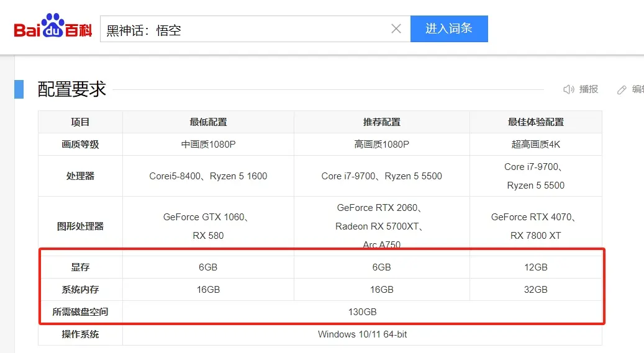Click the Corei5-8400、Ryzen 5 1600 cell
This screenshot has height=353, width=644.
pyautogui.click(x=208, y=176)
